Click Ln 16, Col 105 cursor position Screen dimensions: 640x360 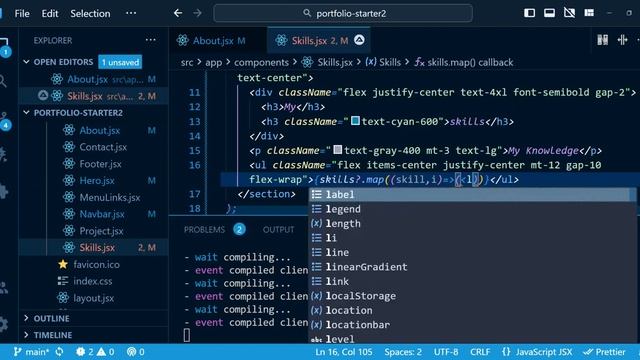pos(344,352)
